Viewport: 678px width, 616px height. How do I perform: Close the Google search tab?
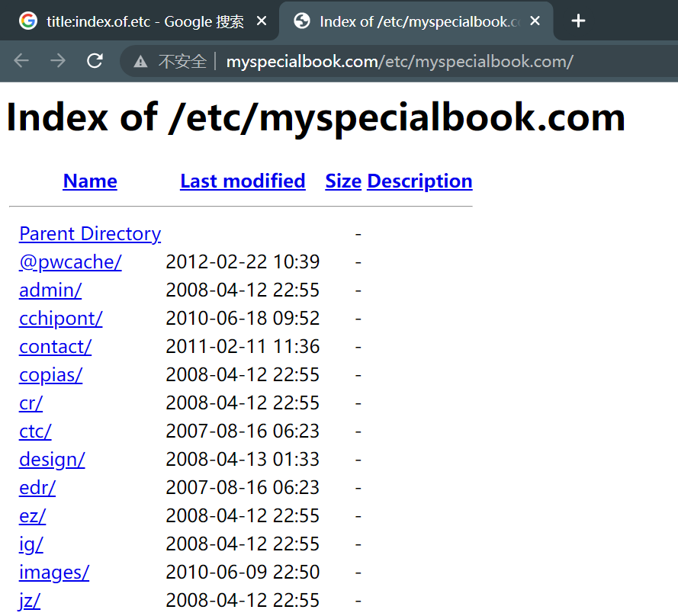click(262, 21)
